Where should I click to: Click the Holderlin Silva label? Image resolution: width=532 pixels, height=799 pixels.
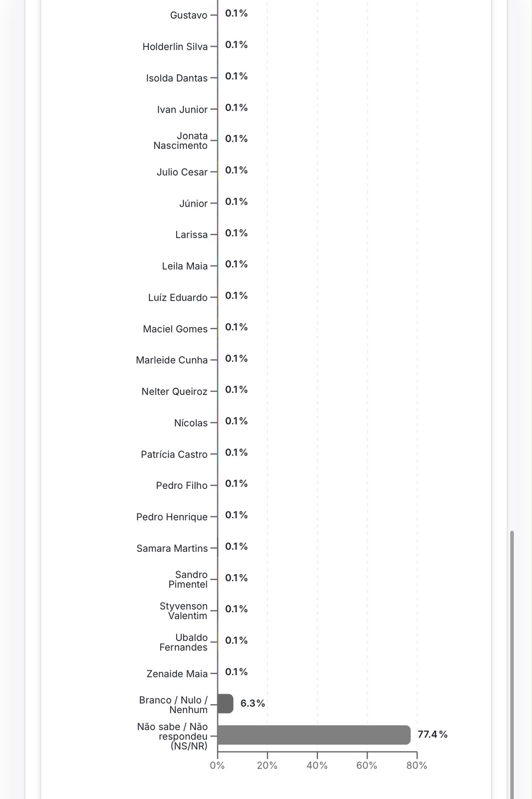[x=175, y=46]
